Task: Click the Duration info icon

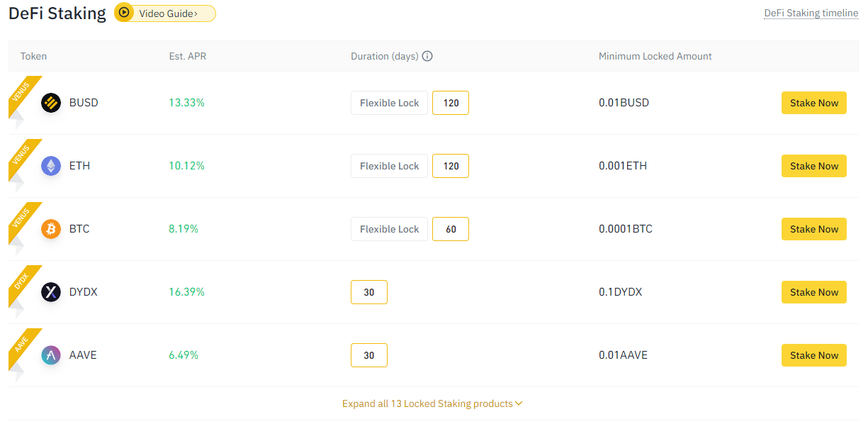Action: tap(427, 56)
